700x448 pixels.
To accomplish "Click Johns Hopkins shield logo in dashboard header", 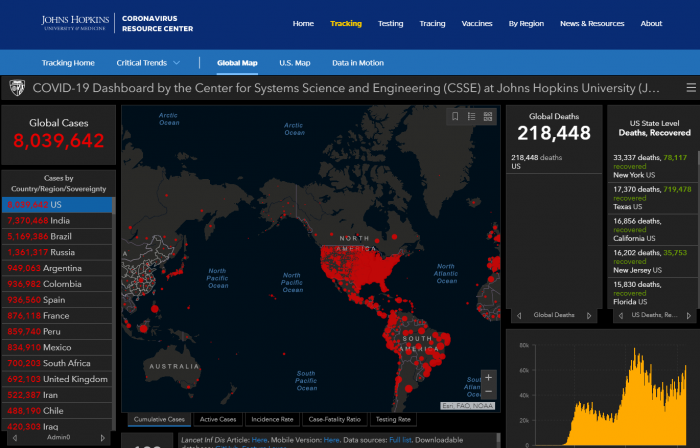I will pyautogui.click(x=17, y=88).
